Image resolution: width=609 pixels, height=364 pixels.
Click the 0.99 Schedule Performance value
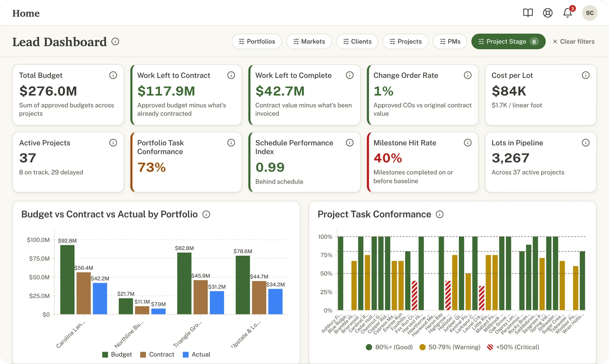pos(270,167)
